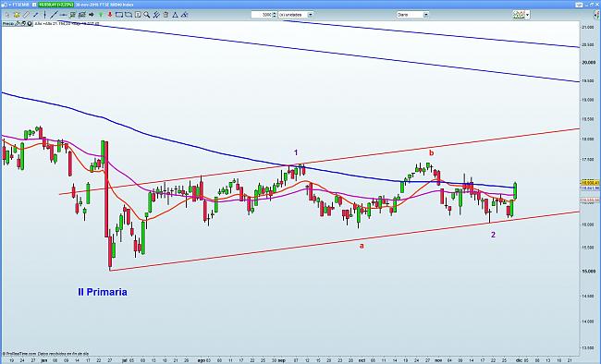The width and height of the screenshot is (601, 364).
Task: Click the round Precio panel icon
Action: coord(30,24)
